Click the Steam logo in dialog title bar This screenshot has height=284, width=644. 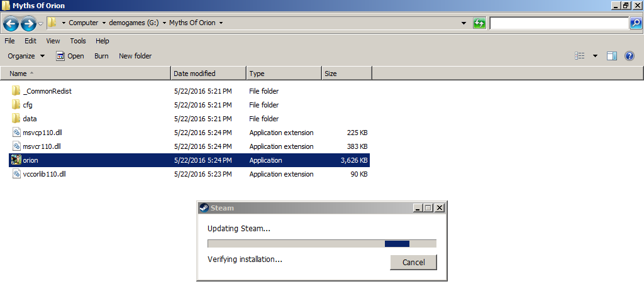pos(204,208)
